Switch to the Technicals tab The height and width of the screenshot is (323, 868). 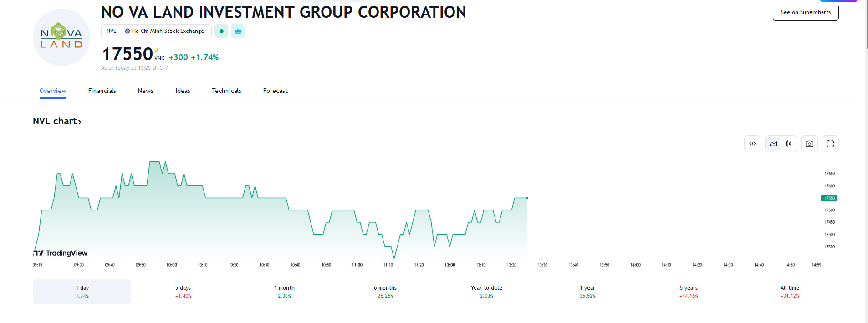(226, 91)
